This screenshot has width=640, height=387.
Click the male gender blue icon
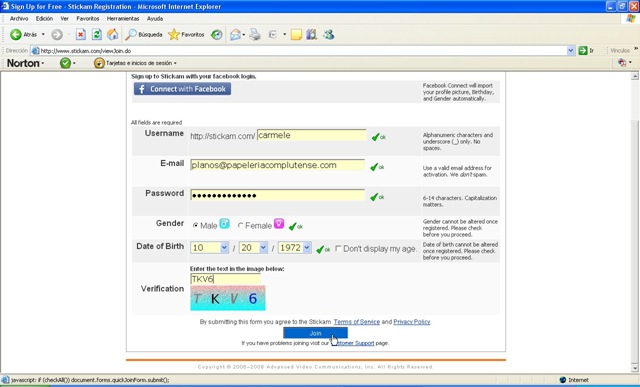[224, 223]
